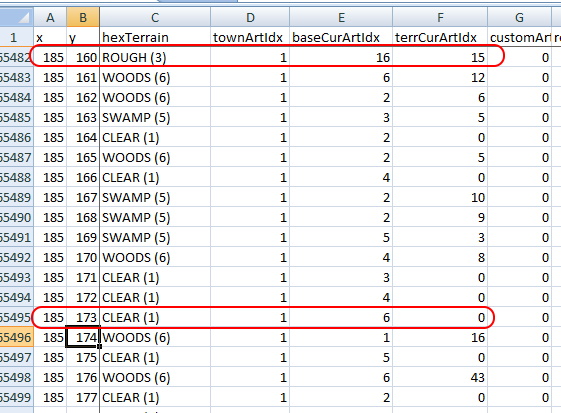Select column G header
The width and height of the screenshot is (561, 413).
click(519, 17)
